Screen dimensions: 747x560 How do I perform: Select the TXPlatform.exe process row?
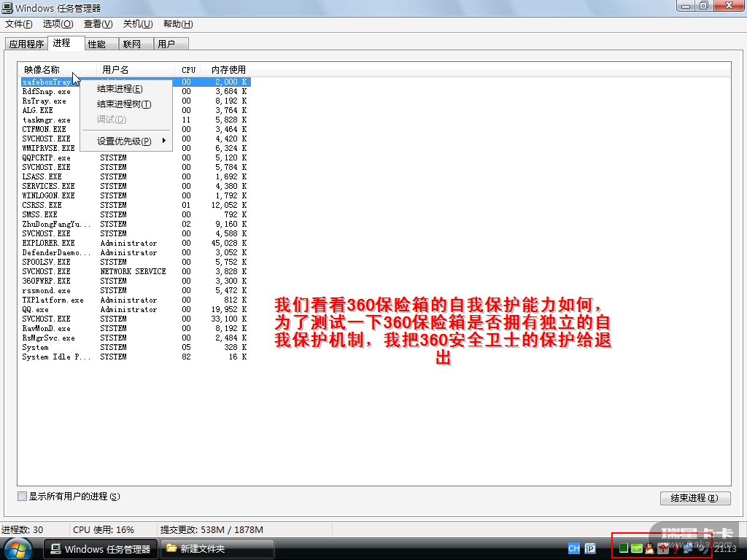click(x=135, y=300)
